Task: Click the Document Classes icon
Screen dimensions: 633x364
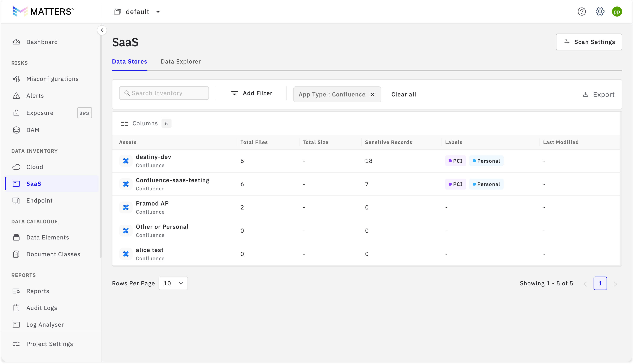Action: pyautogui.click(x=16, y=254)
